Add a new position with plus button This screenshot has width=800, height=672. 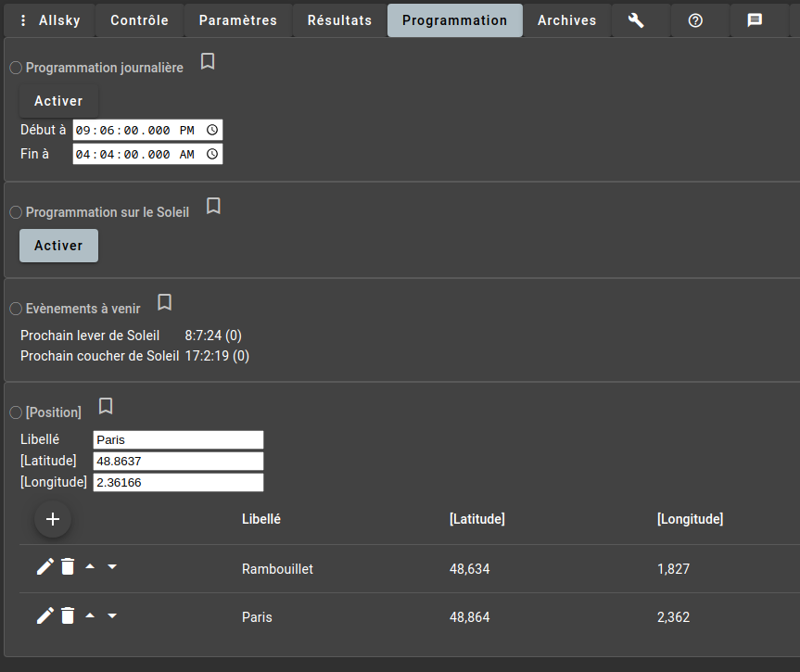(x=53, y=519)
